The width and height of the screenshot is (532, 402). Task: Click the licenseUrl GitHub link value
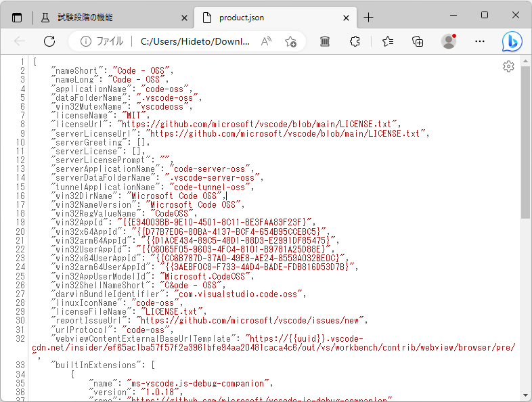[x=257, y=124]
